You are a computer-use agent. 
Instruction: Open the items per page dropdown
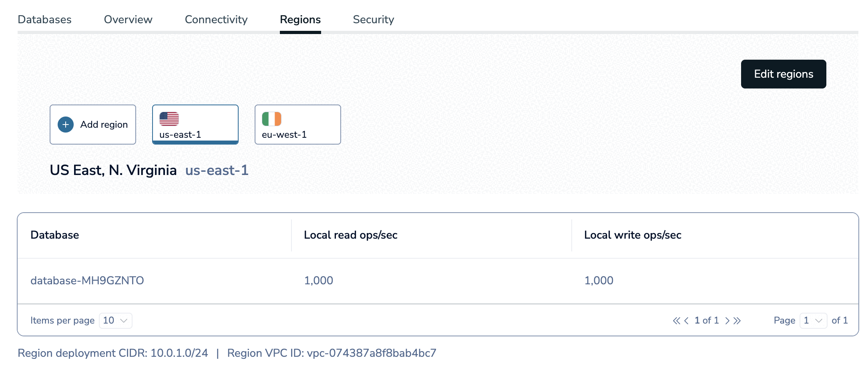coord(115,320)
